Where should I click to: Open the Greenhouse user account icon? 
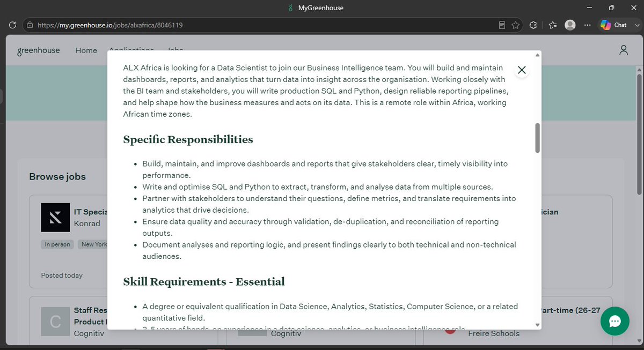click(x=623, y=50)
